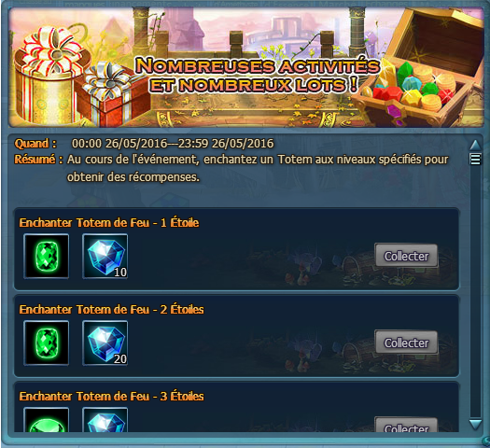Select the Enchanter Totem de Feu - 1 Étoile heading
This screenshot has height=448, width=490.
[x=109, y=223]
